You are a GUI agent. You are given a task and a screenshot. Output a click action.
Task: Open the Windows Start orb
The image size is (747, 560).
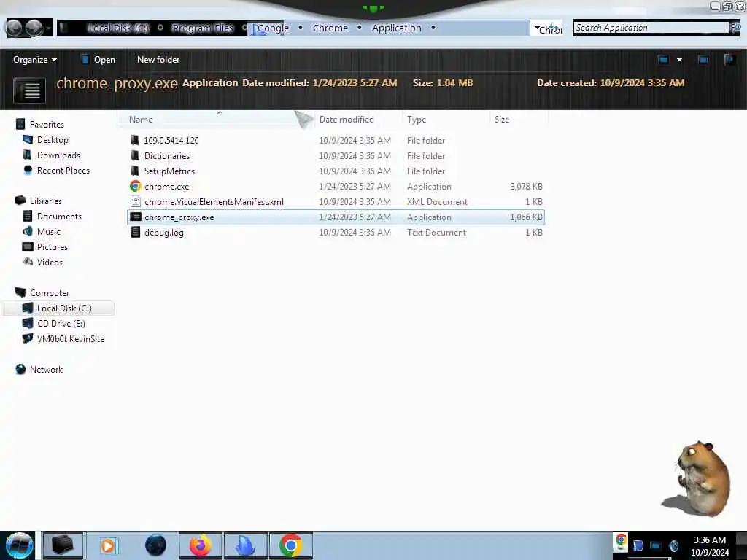[19, 545]
